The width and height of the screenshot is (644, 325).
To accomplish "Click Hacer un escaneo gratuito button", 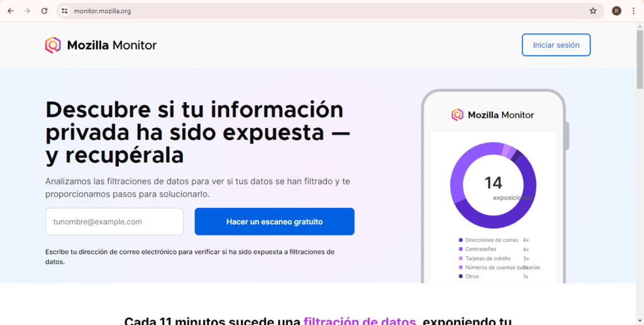I will 274,222.
